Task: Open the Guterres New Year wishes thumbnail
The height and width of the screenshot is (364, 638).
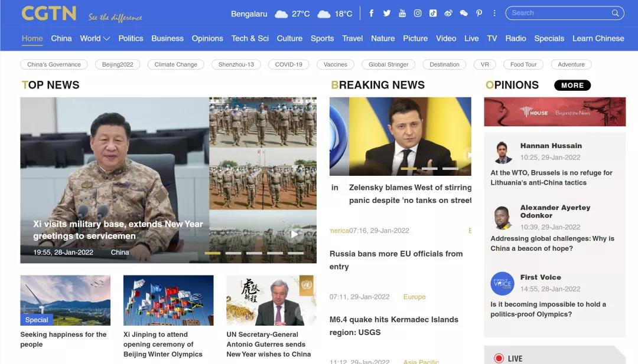Action: point(271,300)
